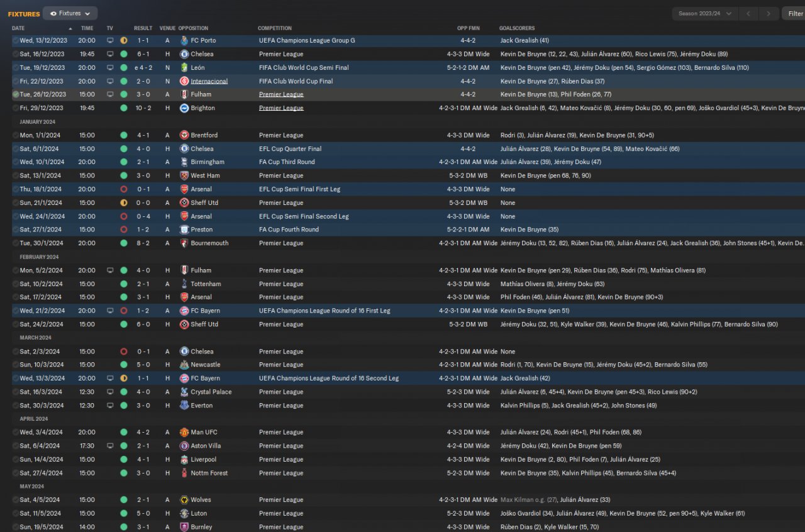Go to the next season with right arrow
The height and width of the screenshot is (532, 805).
click(769, 13)
